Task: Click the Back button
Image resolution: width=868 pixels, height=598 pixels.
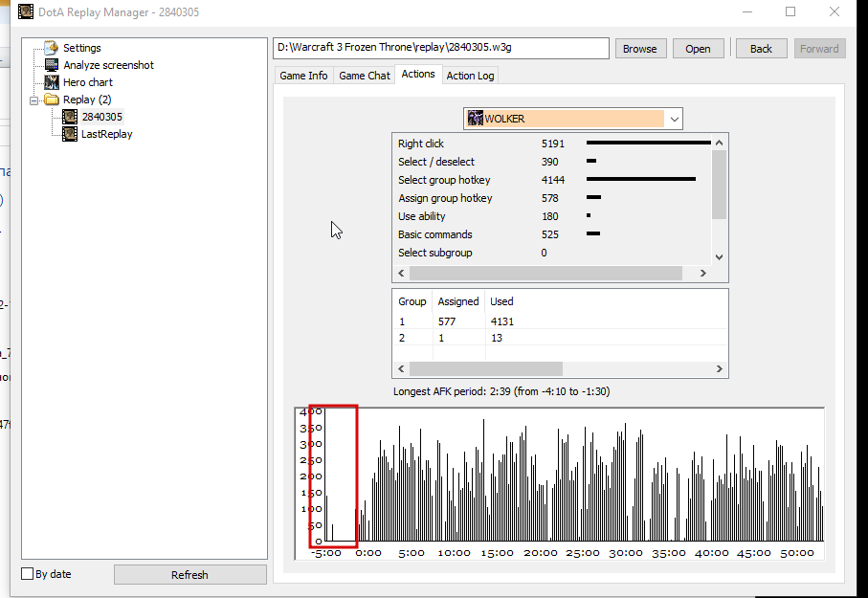Action: [761, 49]
